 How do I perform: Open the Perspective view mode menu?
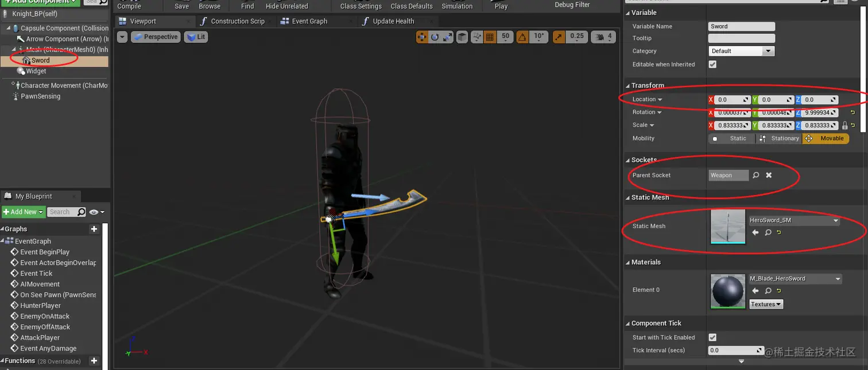(x=155, y=37)
